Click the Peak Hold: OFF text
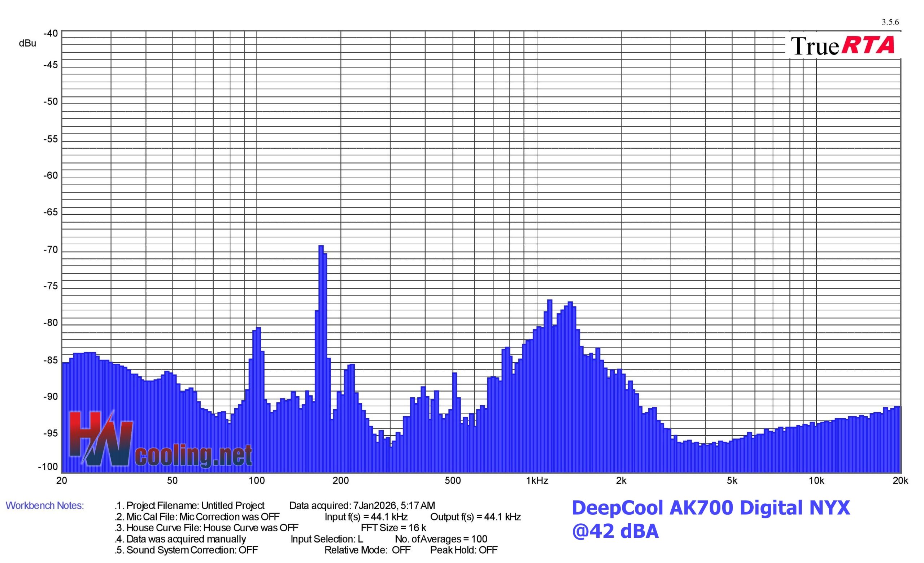Screen dimensions: 924x563 click(x=464, y=550)
